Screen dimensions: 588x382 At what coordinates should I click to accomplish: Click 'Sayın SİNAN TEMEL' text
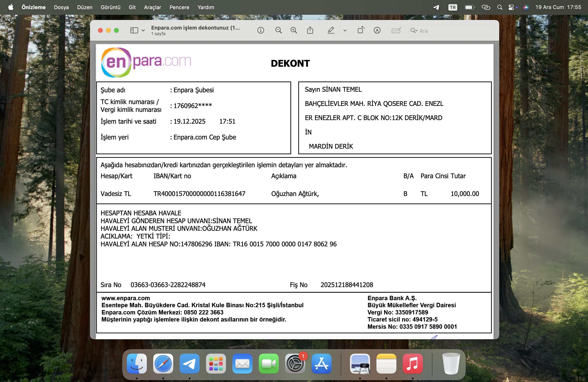[333, 89]
